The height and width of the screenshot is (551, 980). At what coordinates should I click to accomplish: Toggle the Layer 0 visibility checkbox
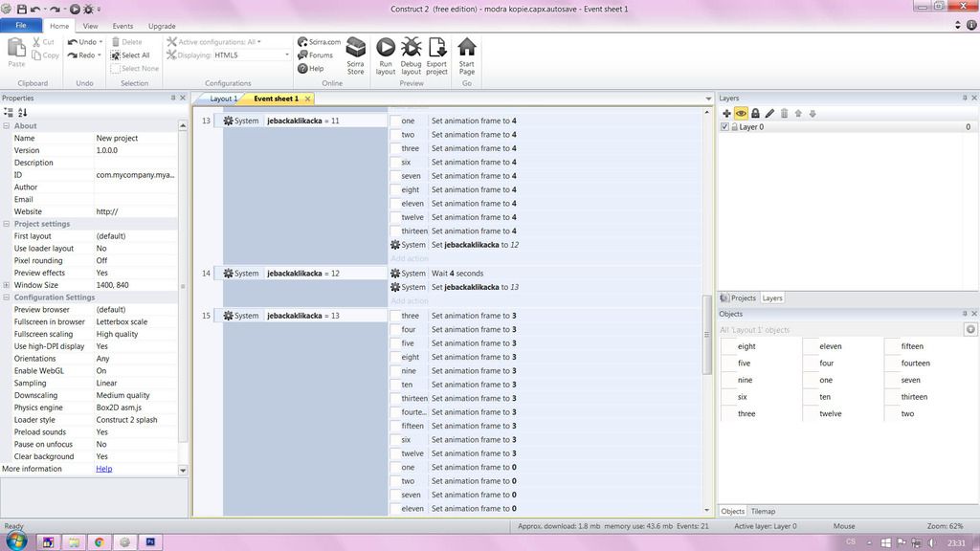[x=724, y=127]
